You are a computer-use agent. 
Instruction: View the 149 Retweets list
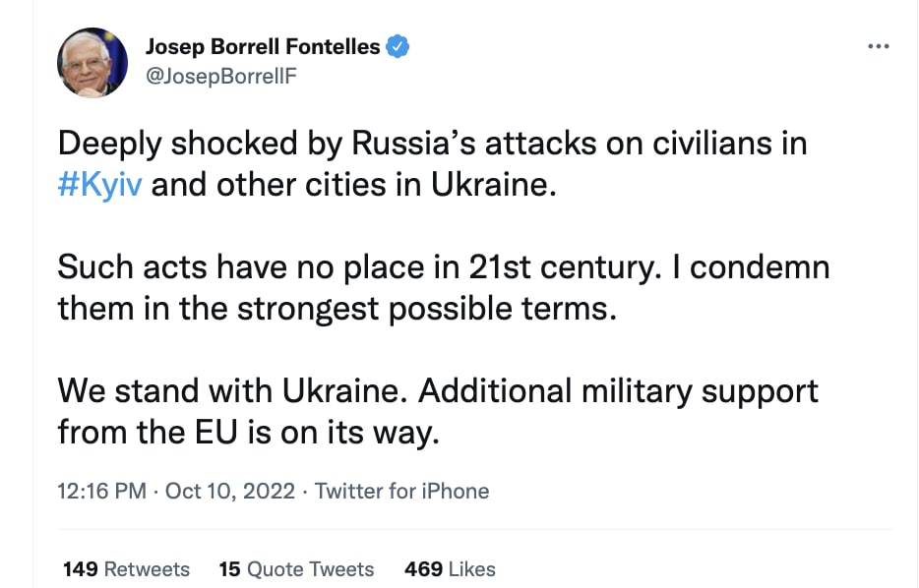coord(126,568)
